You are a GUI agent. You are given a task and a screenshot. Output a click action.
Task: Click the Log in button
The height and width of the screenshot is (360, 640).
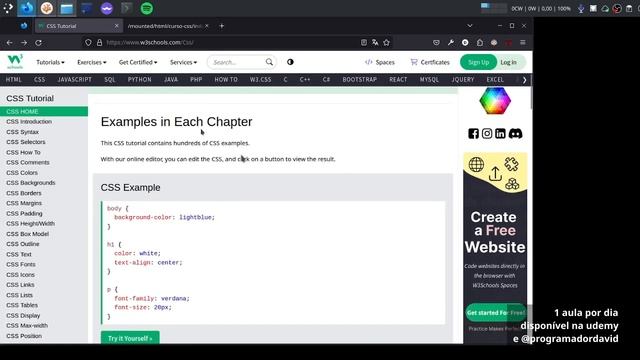[x=509, y=62]
